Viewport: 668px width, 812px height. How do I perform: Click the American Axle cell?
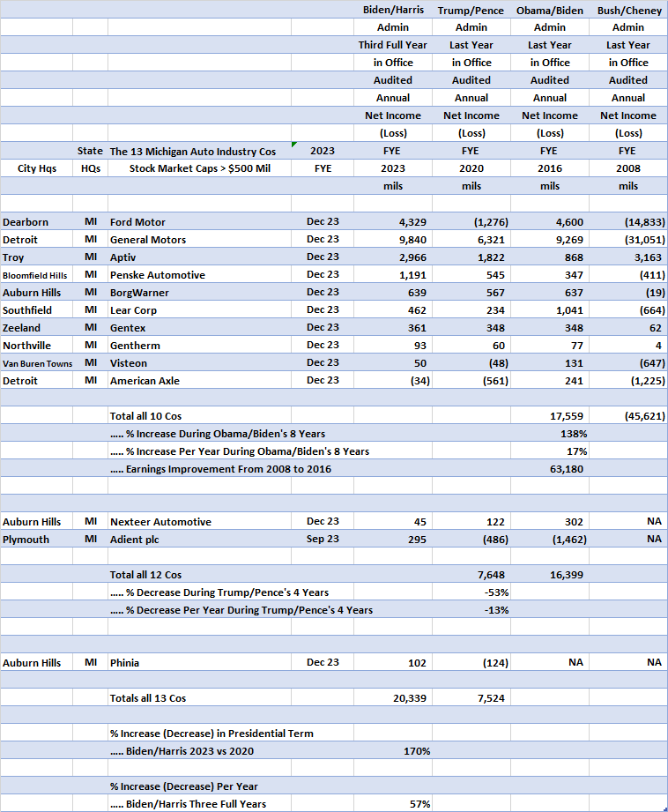point(199,380)
